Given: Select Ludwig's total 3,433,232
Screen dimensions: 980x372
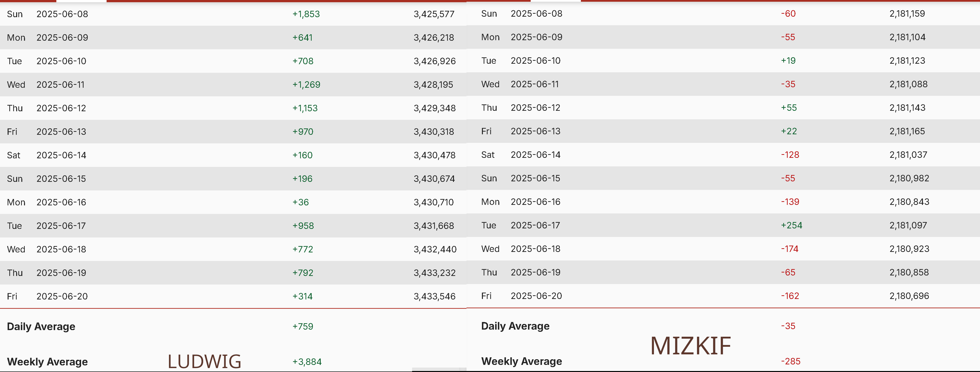Looking at the screenshot, I should (435, 273).
